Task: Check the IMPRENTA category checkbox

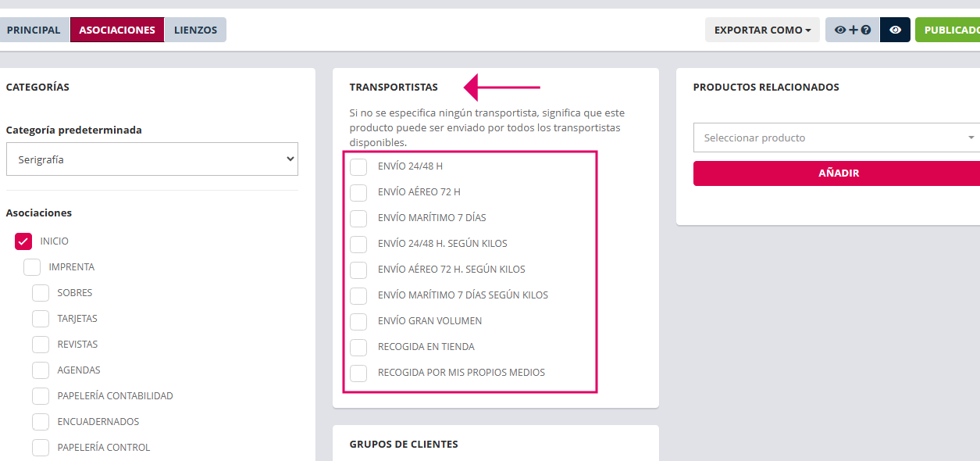Action: point(32,267)
